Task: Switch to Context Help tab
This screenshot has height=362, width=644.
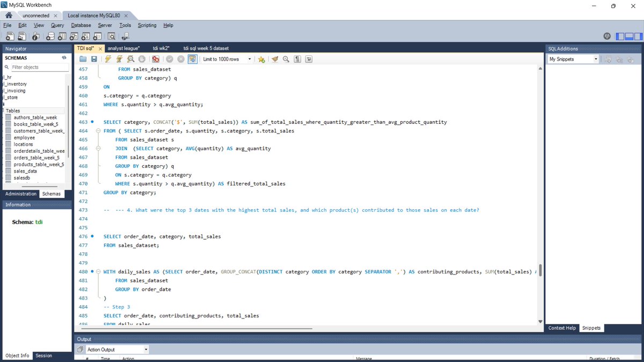Action: pos(562,328)
